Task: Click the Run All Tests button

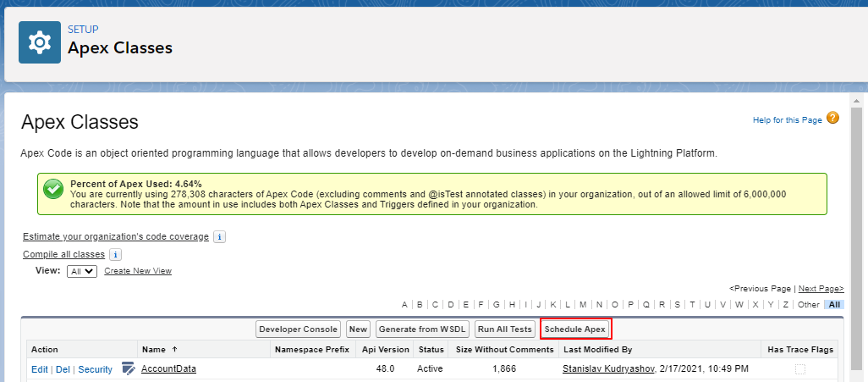Action: (504, 329)
